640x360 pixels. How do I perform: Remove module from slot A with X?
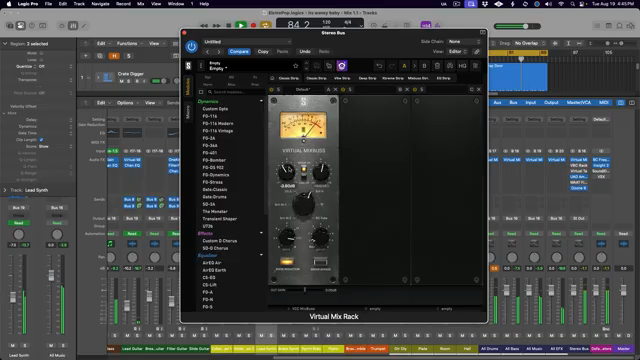[x=336, y=89]
